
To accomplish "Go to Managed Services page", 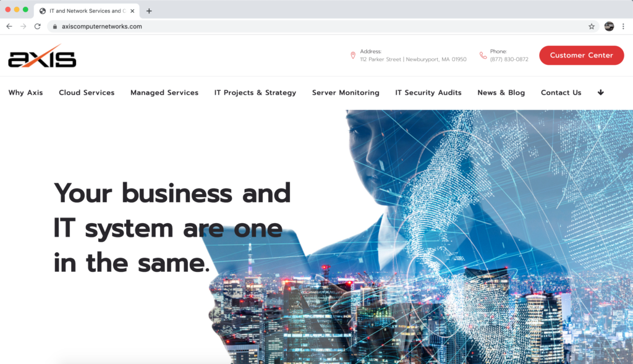I will [164, 93].
